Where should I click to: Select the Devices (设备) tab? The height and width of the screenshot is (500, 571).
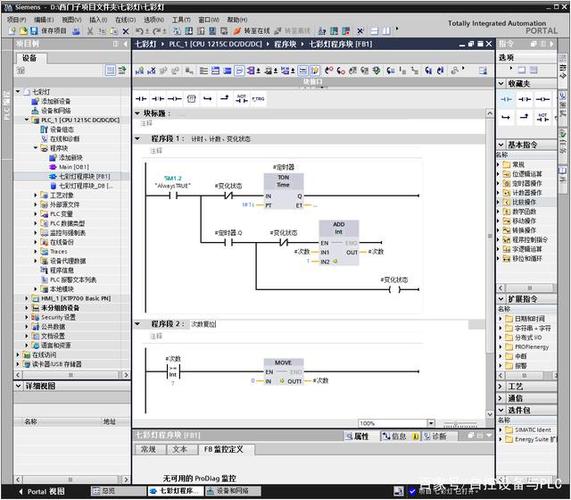[30, 58]
